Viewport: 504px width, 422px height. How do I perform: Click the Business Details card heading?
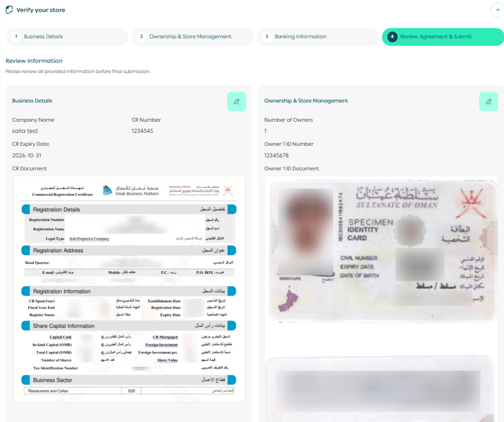point(32,101)
